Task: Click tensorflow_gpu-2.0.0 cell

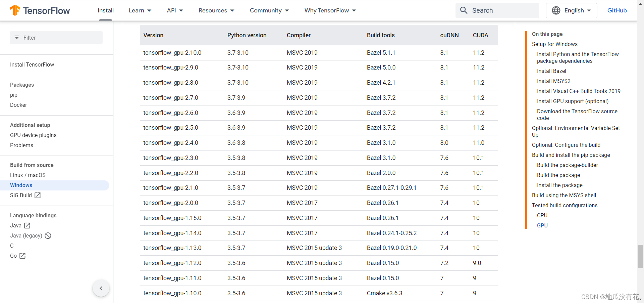Action: tap(171, 203)
